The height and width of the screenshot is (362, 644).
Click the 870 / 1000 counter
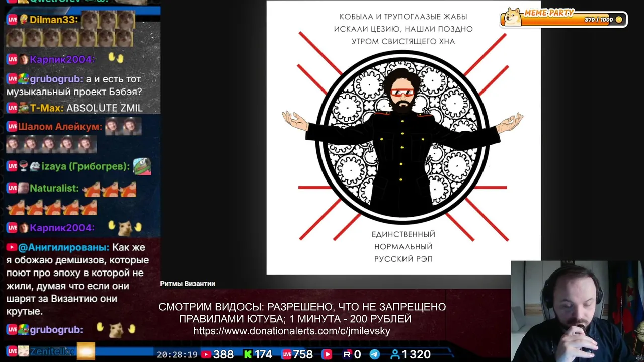(599, 20)
